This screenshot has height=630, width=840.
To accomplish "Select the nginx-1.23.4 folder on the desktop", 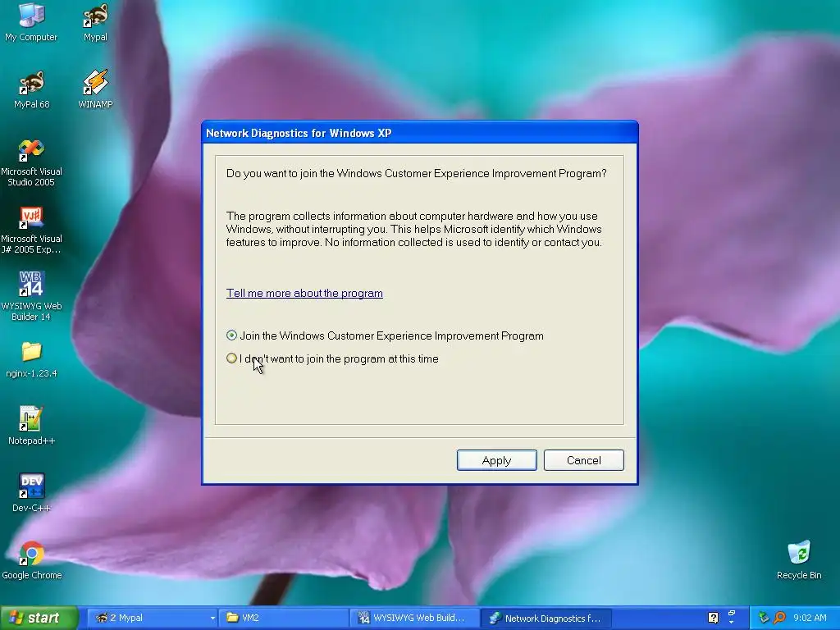I will [x=31, y=359].
